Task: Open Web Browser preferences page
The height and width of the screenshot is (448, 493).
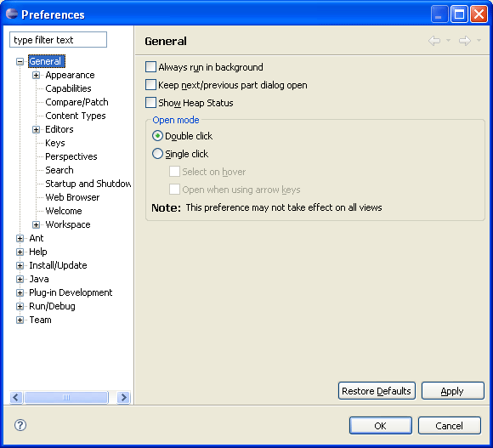Action: (x=72, y=197)
